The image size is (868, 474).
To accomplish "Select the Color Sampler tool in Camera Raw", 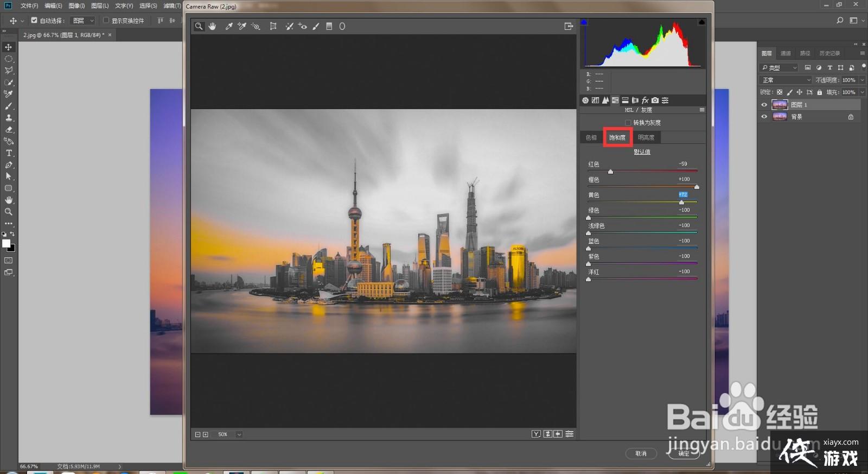I will tap(242, 26).
